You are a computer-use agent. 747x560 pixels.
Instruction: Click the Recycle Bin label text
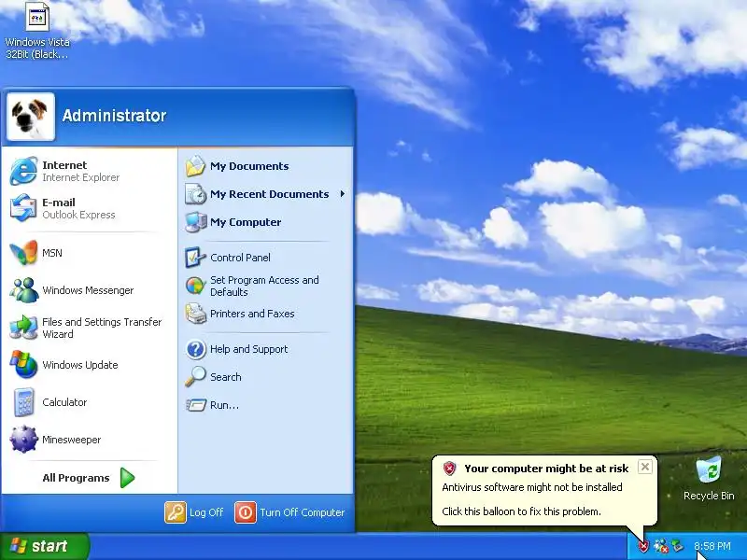click(x=709, y=496)
